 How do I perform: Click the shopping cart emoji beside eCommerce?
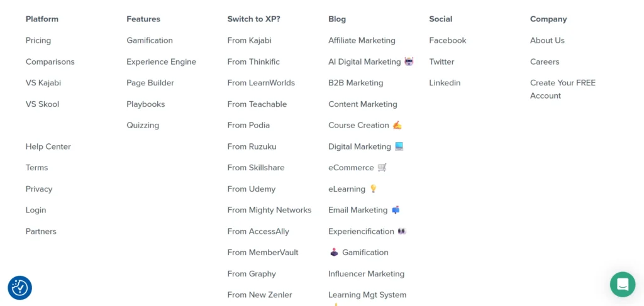pos(382,167)
